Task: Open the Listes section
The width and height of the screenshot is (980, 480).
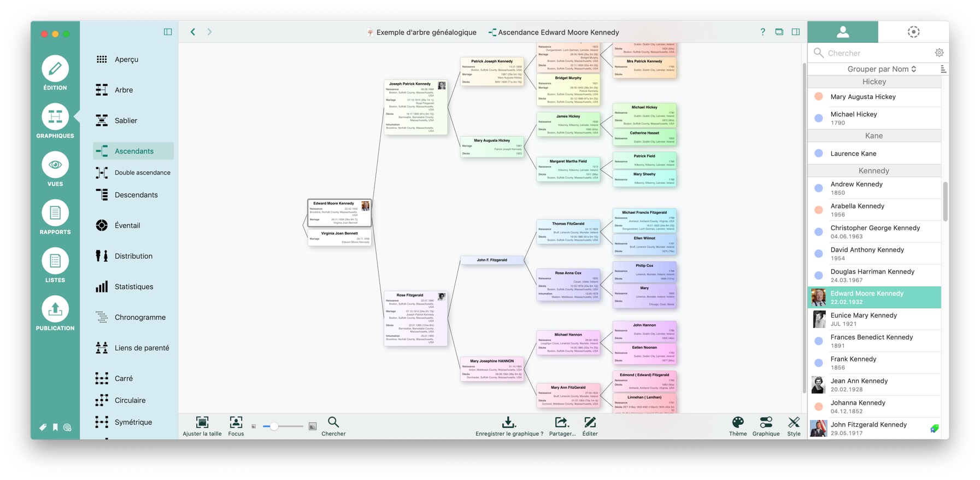Action: coord(55,266)
